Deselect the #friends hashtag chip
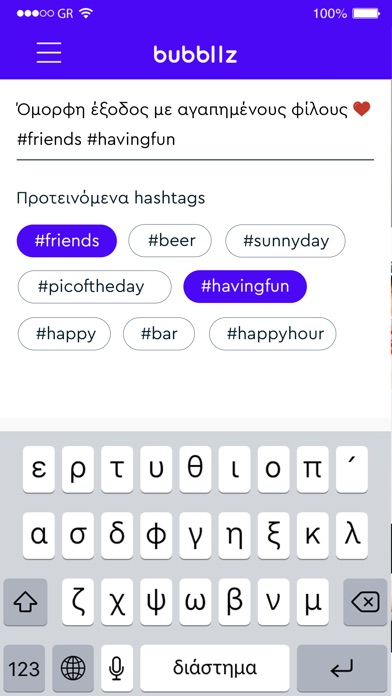Screen dimensions: 392x696 pos(67,241)
